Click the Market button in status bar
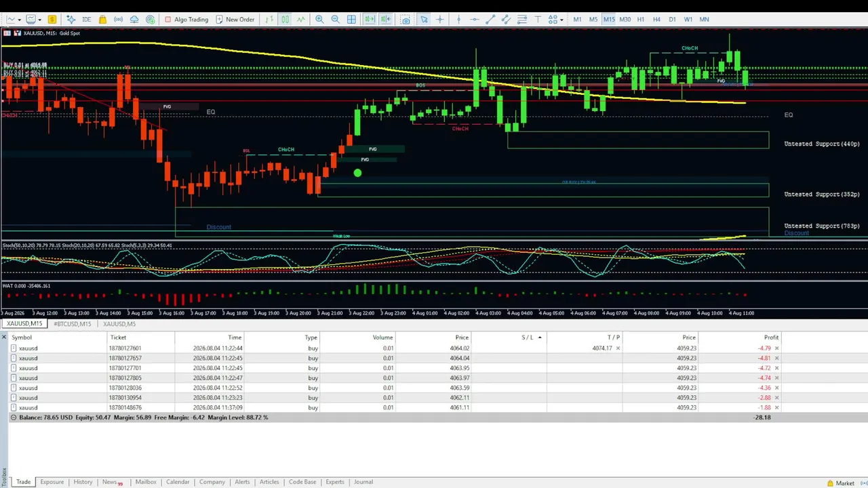This screenshot has width=868, height=488. (x=840, y=483)
